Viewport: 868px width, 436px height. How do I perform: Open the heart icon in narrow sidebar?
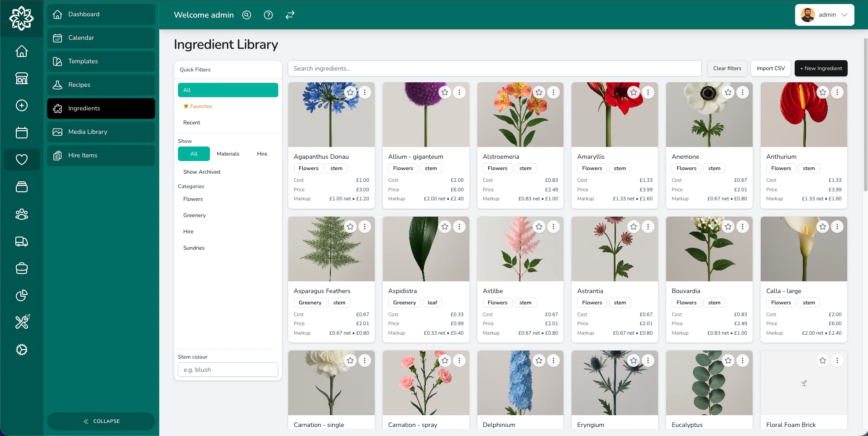click(22, 160)
